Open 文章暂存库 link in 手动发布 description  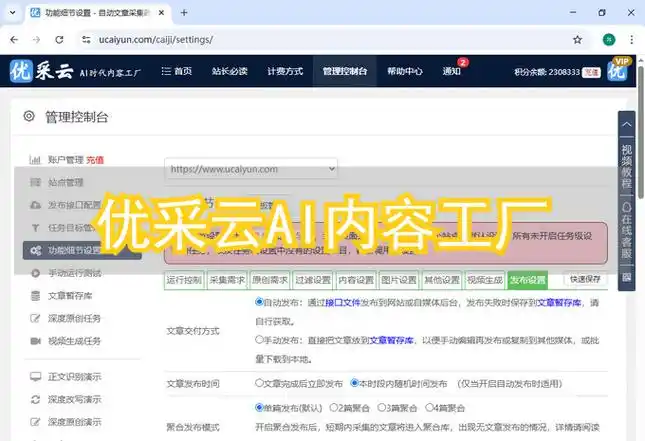(x=392, y=340)
